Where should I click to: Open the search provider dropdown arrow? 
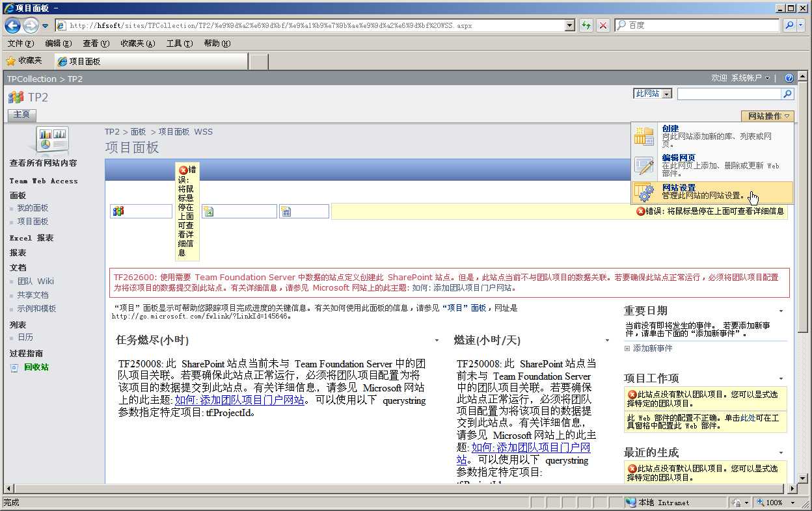coord(802,25)
